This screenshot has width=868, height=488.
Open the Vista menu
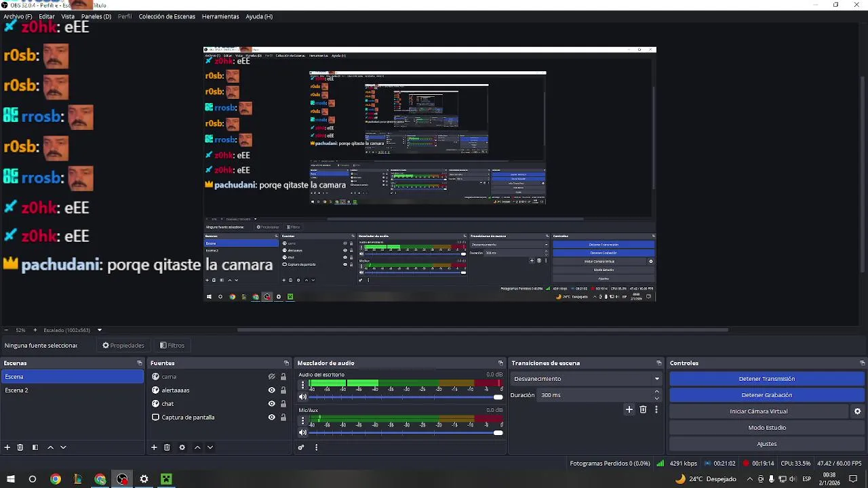click(68, 16)
